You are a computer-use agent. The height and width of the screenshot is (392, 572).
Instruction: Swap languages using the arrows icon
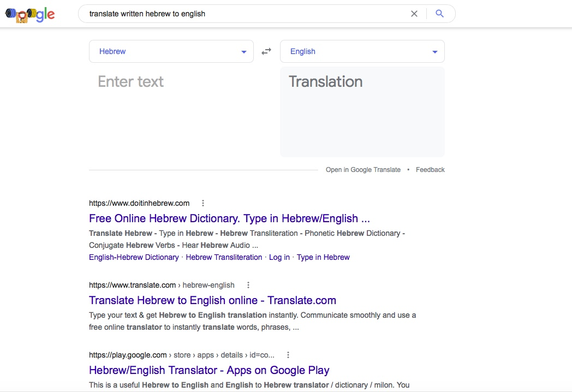[266, 51]
